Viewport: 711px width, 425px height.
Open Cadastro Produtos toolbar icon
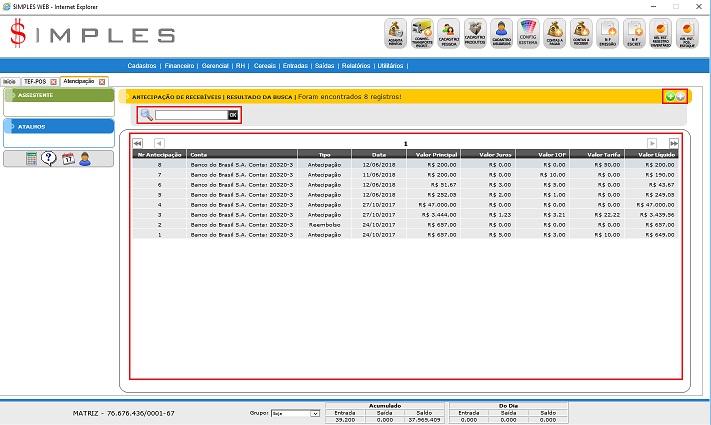[x=476, y=34]
